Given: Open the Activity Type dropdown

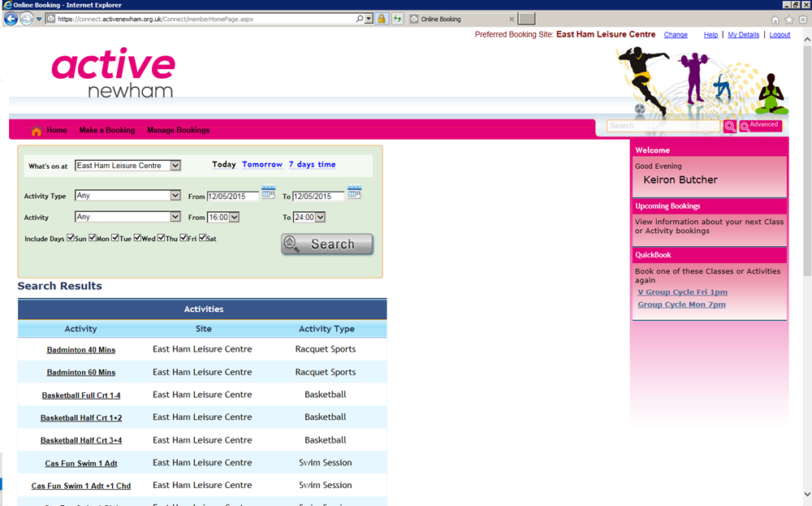Looking at the screenshot, I should click(x=127, y=195).
